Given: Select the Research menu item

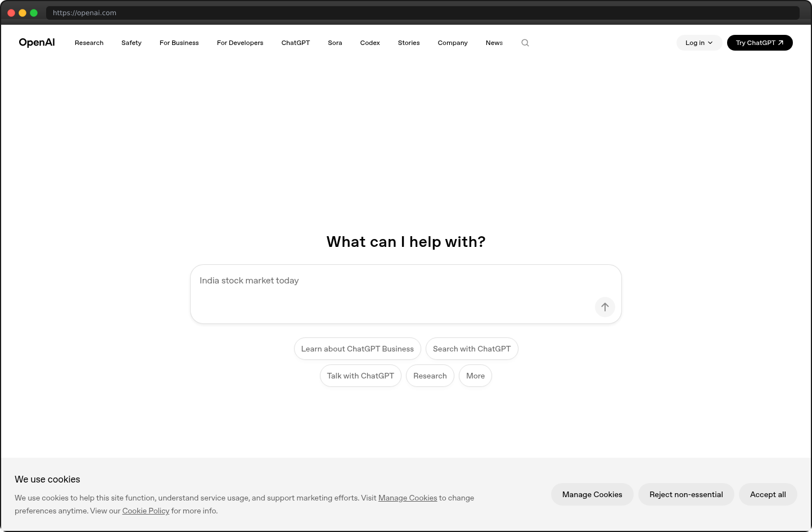Looking at the screenshot, I should point(89,43).
